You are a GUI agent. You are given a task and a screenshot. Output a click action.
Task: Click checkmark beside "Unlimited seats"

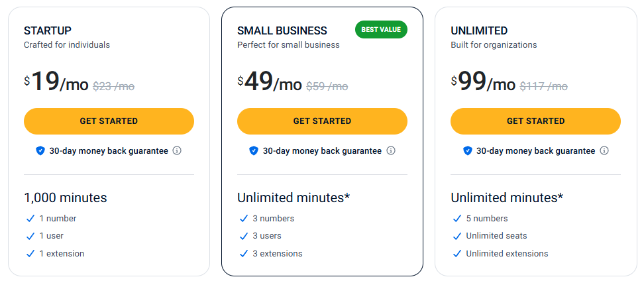(x=457, y=236)
